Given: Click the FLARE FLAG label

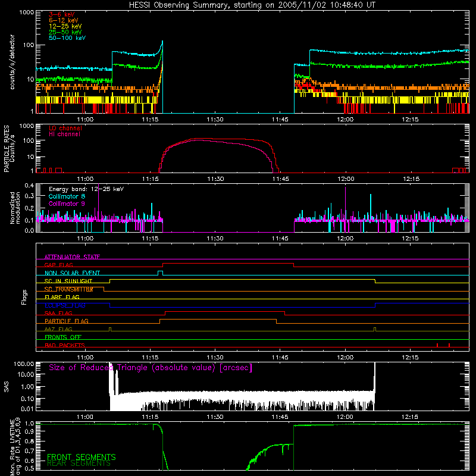Looking at the screenshot, I should point(62,297).
